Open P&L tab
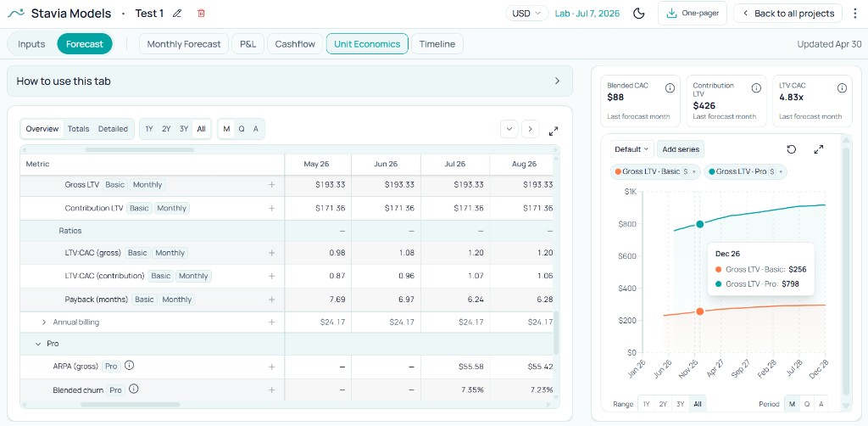Viewport: 868px width, 426px height. [x=248, y=44]
